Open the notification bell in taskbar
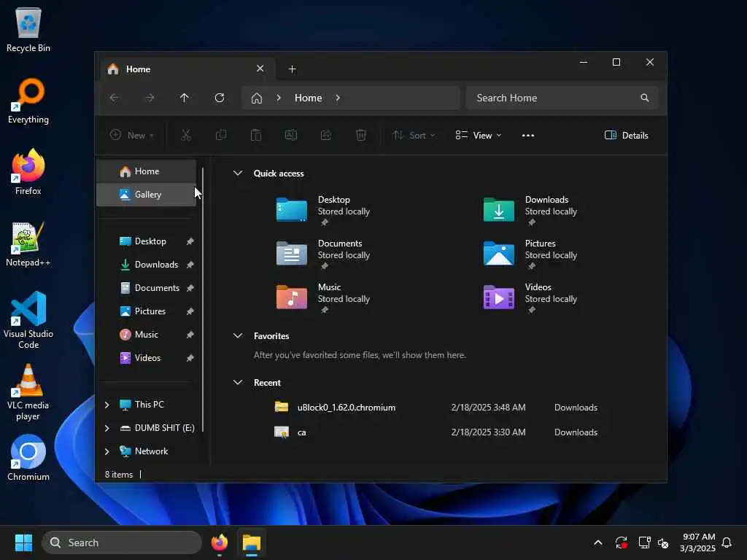The height and width of the screenshot is (560, 747). click(x=727, y=542)
